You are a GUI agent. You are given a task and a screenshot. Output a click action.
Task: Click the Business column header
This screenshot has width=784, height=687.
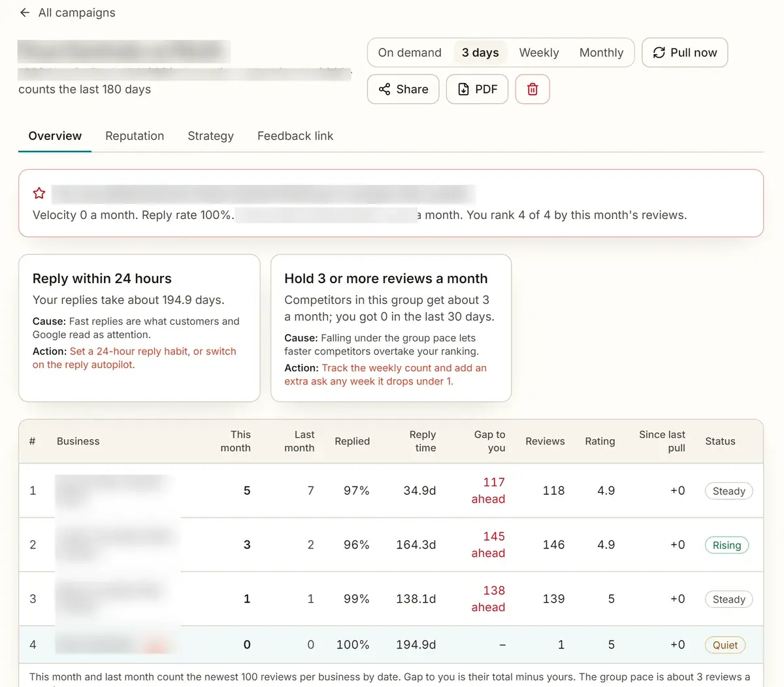click(78, 441)
